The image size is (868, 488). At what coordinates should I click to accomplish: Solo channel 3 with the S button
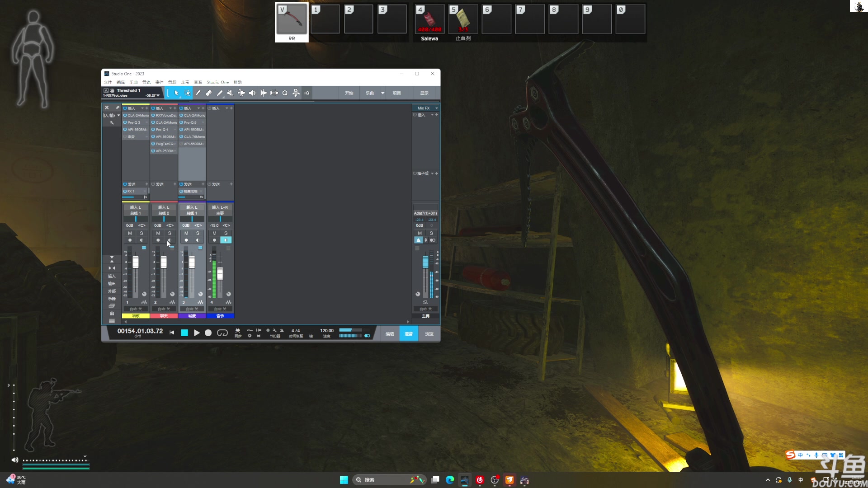198,233
